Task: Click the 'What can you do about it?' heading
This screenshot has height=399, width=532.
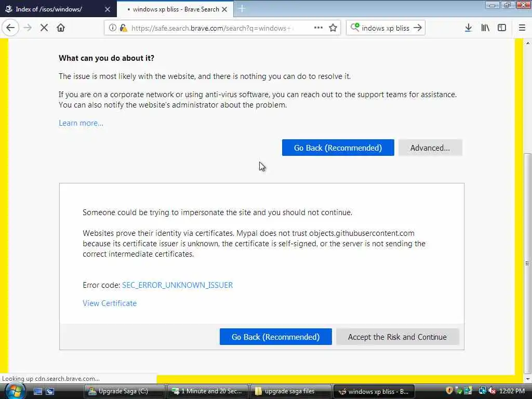Action: [x=107, y=58]
